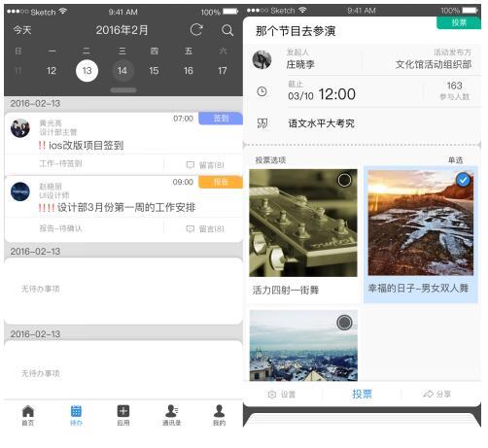Open the 通讯录 contacts tab icon
The height and width of the screenshot is (448, 488).
point(171,411)
